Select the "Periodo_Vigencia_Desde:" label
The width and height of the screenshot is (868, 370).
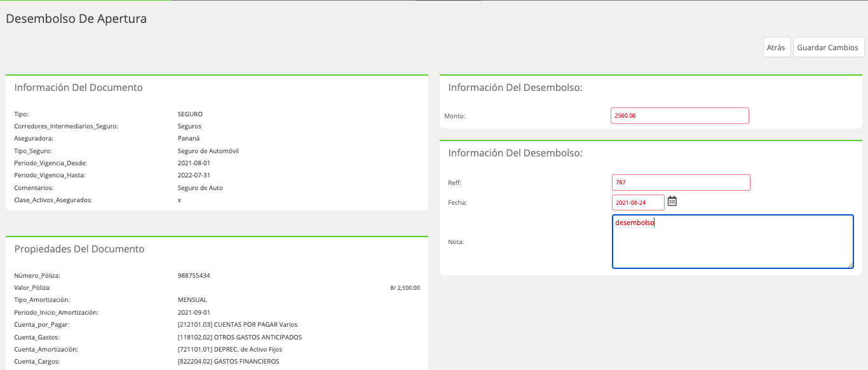51,163
